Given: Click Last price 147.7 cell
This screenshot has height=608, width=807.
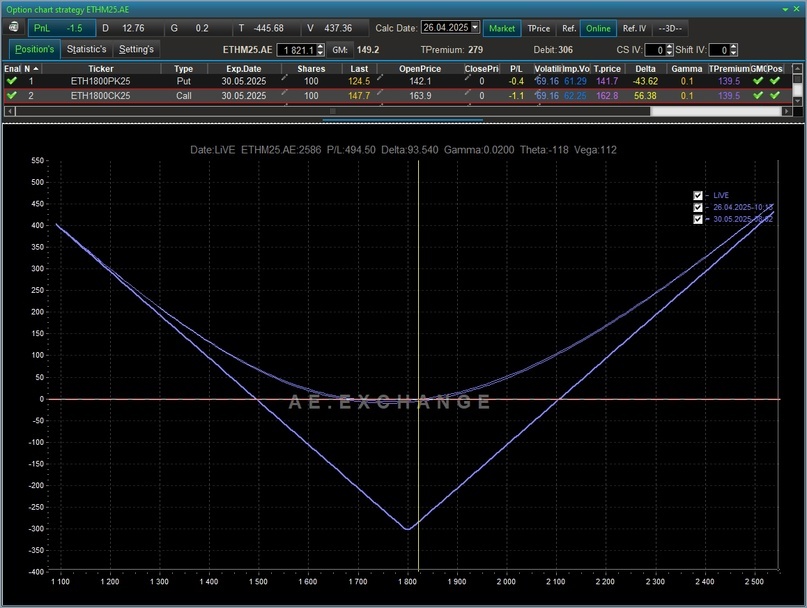Looking at the screenshot, I should click(359, 95).
